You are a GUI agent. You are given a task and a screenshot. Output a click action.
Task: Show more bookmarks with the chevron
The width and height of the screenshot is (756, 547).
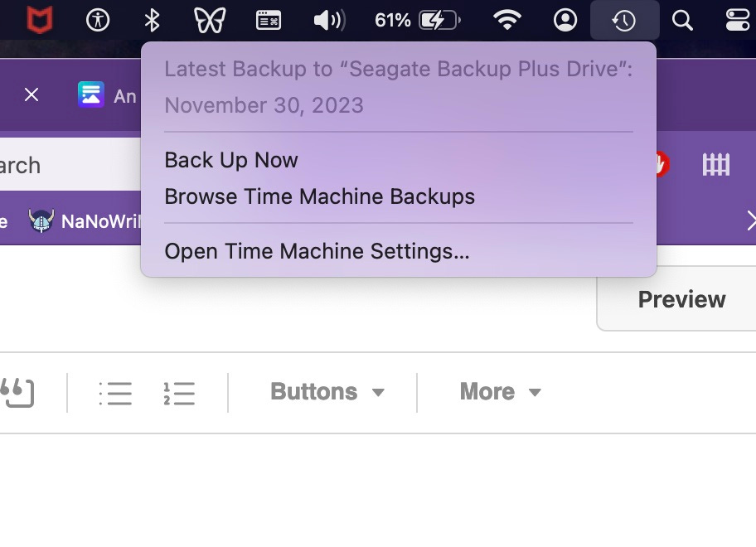(x=750, y=220)
